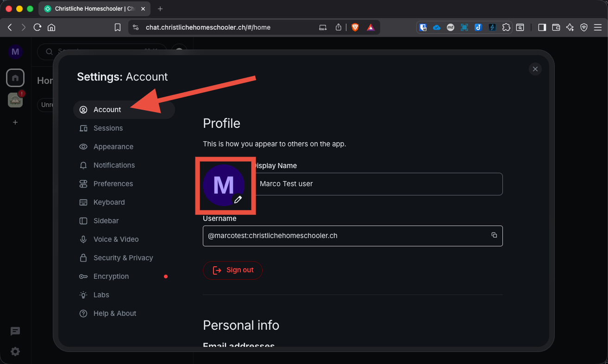Go to Appearance settings
Image resolution: width=608 pixels, height=364 pixels.
pyautogui.click(x=124, y=147)
